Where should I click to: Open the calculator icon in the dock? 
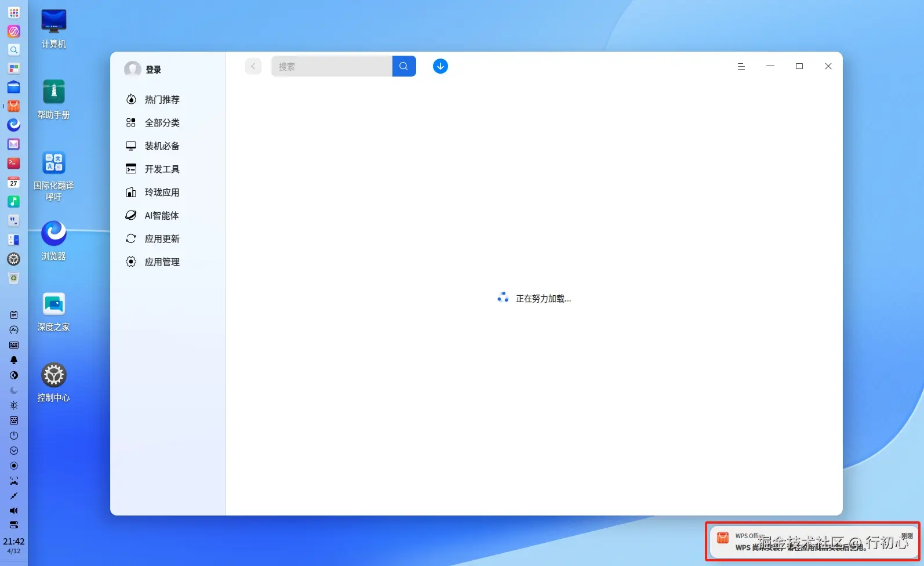[14, 240]
